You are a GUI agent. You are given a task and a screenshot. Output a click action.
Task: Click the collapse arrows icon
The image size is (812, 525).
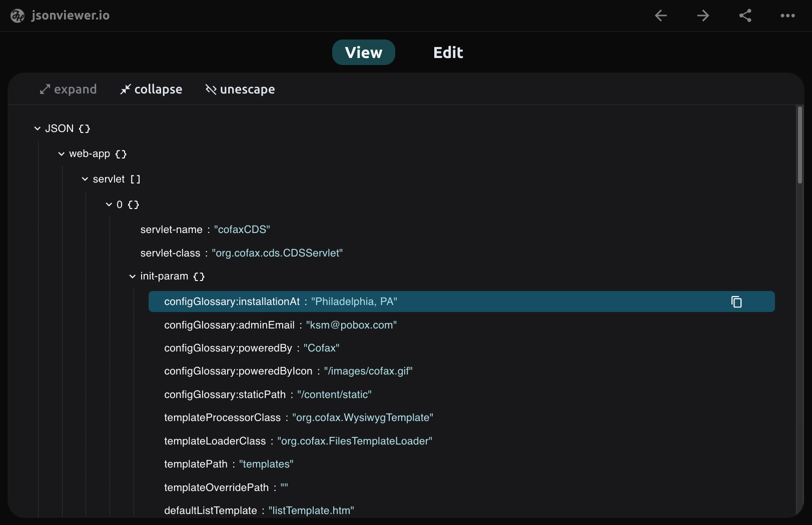pyautogui.click(x=125, y=89)
